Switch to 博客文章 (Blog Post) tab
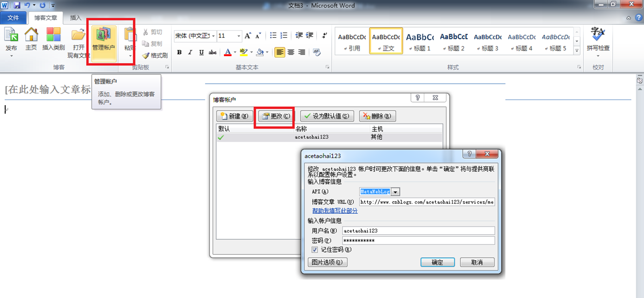 coord(46,17)
